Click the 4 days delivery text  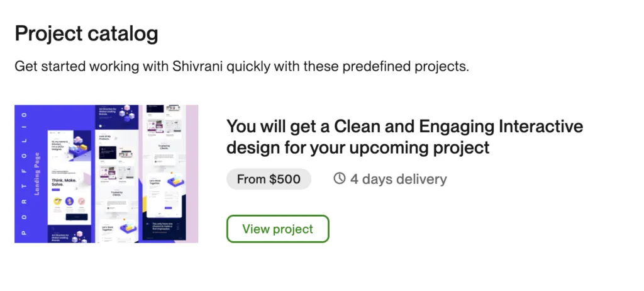[x=398, y=179]
